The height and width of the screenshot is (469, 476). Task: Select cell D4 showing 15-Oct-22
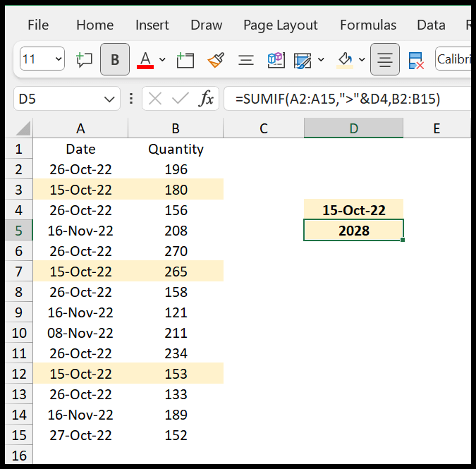coord(354,210)
